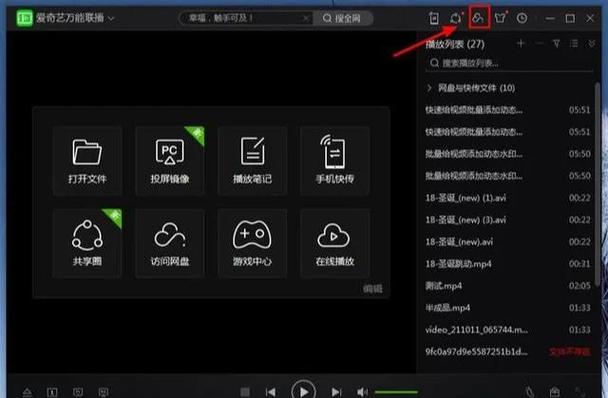Select 18-圣诞跳动.mp4 in playlist
Image resolution: width=608 pixels, height=398 pixels.
pos(508,264)
